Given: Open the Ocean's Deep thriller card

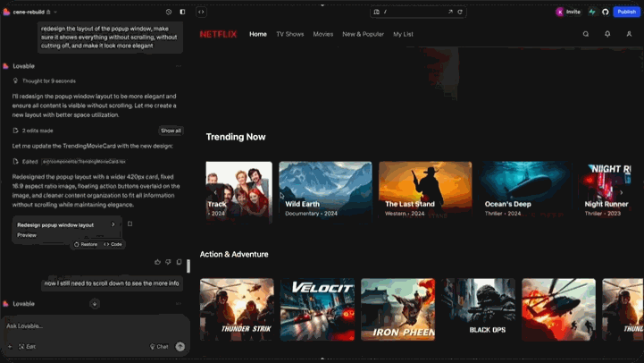Looking at the screenshot, I should tap(525, 192).
